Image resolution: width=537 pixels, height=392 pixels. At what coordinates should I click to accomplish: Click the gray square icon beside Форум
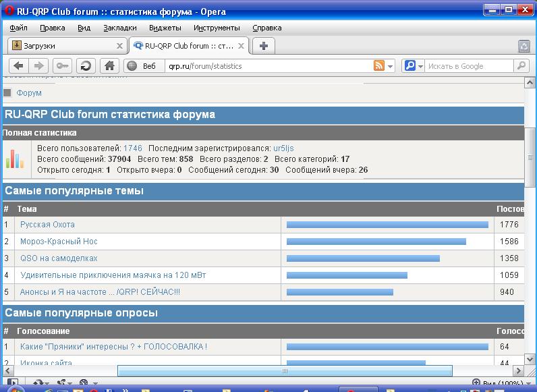(7, 93)
